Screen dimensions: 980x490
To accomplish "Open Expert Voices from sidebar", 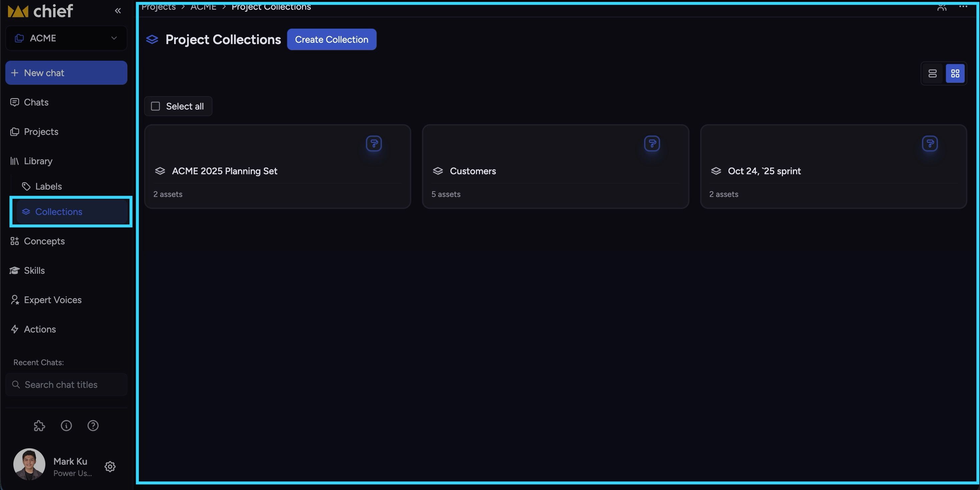I will pos(52,300).
